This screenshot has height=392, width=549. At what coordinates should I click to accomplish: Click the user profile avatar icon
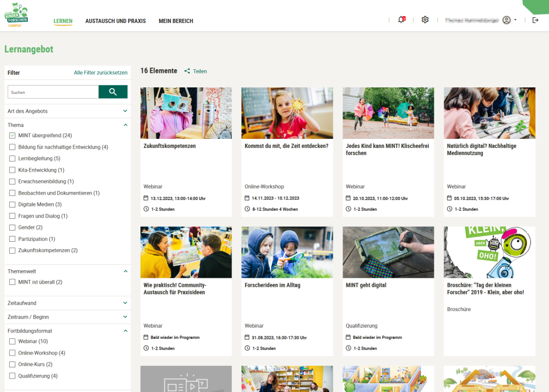[506, 20]
